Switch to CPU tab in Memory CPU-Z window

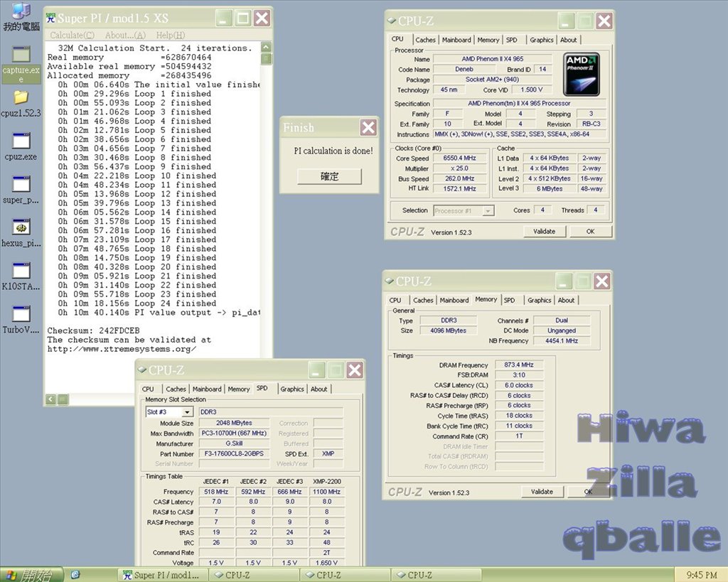pyautogui.click(x=395, y=301)
